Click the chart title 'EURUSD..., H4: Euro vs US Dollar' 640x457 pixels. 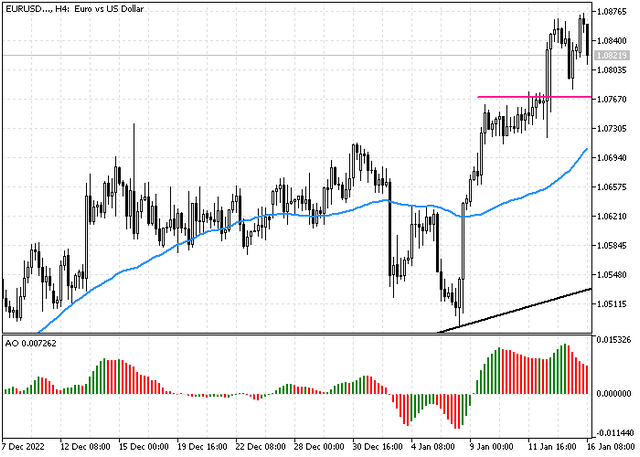click(x=74, y=9)
